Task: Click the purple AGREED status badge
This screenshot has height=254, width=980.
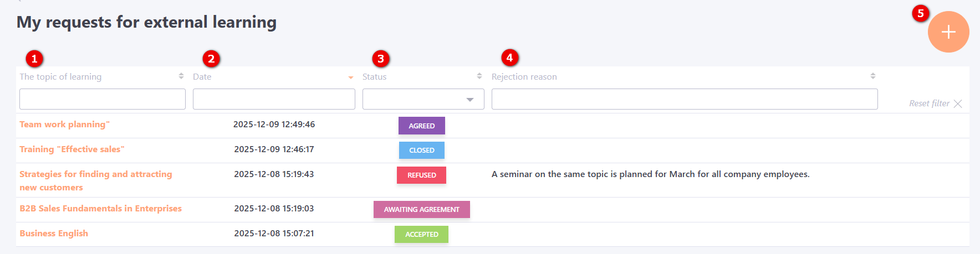Action: [421, 126]
